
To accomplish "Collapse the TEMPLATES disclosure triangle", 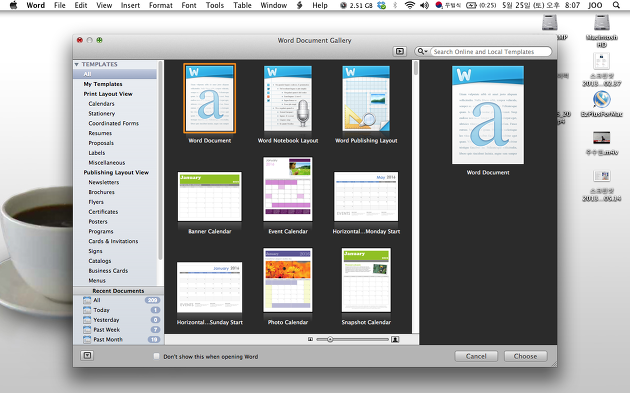I will [77, 64].
